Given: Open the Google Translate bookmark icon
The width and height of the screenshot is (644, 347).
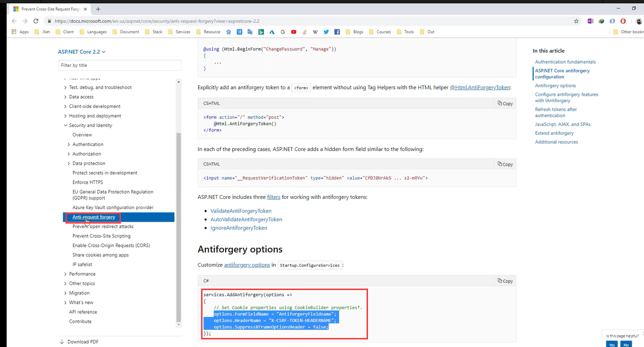Looking at the screenshot, I should [250, 32].
